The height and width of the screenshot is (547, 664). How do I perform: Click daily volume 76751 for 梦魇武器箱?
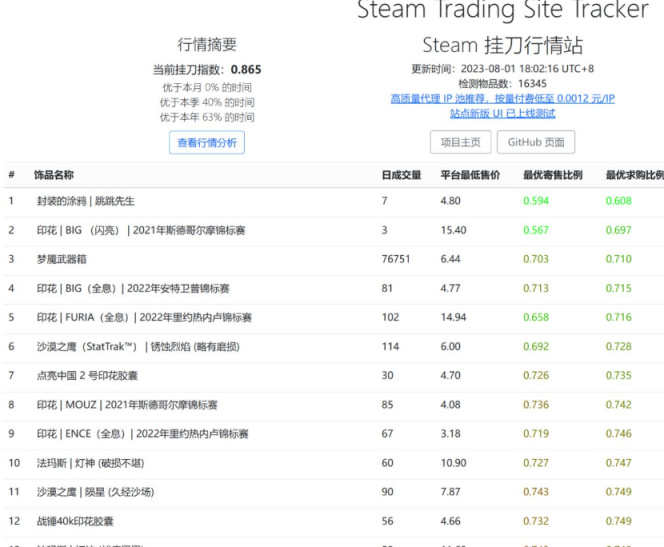(x=396, y=259)
